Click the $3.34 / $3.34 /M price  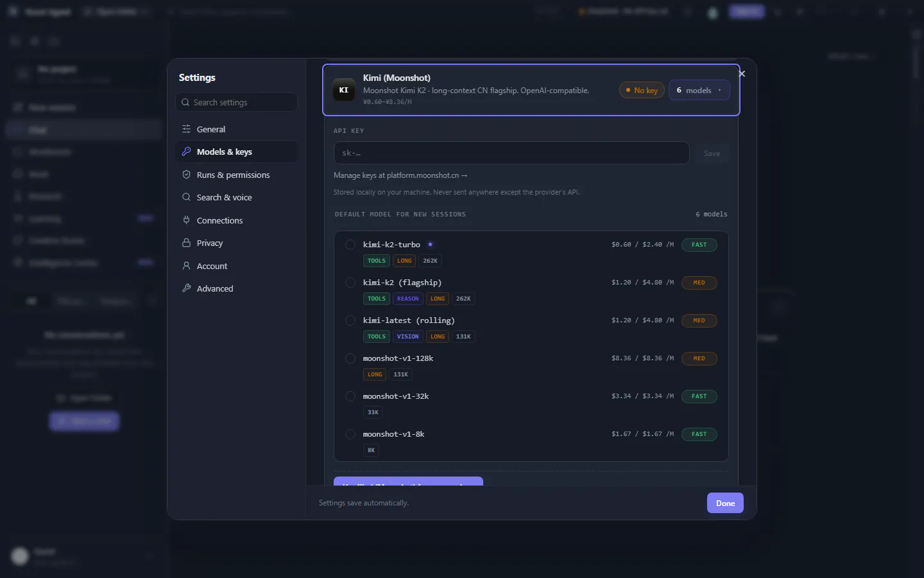(642, 396)
